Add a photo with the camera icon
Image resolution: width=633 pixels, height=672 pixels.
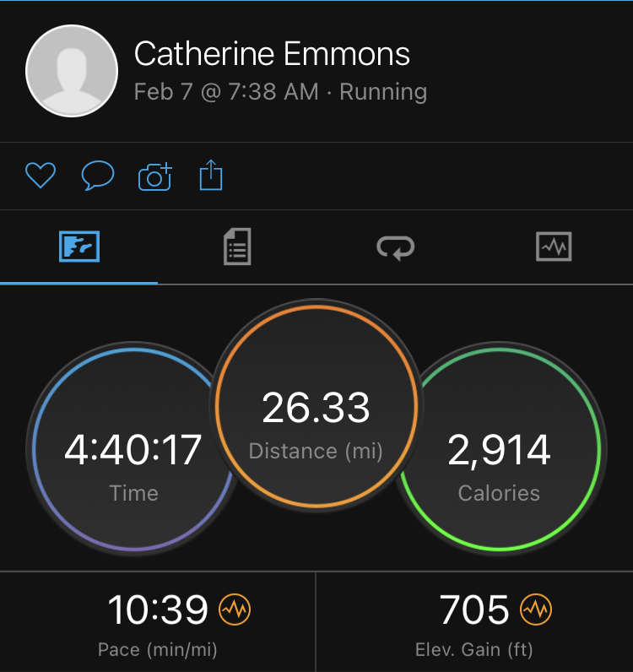[154, 176]
